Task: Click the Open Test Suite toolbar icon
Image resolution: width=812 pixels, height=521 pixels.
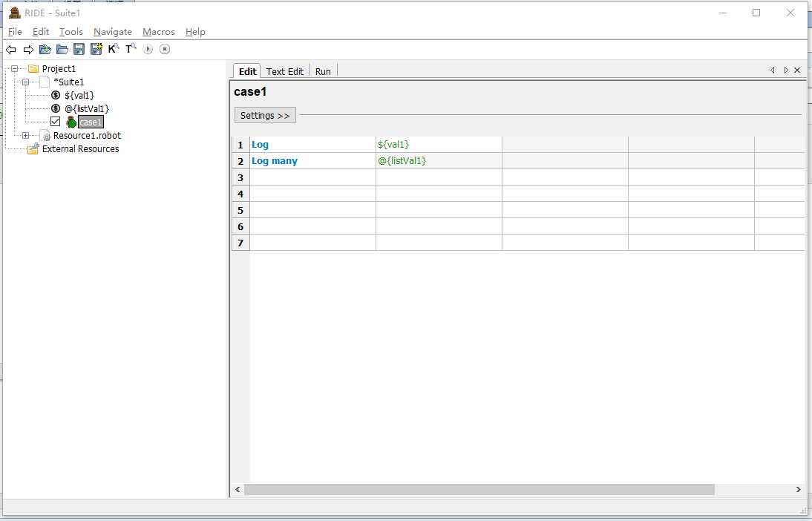Action: tap(45, 49)
